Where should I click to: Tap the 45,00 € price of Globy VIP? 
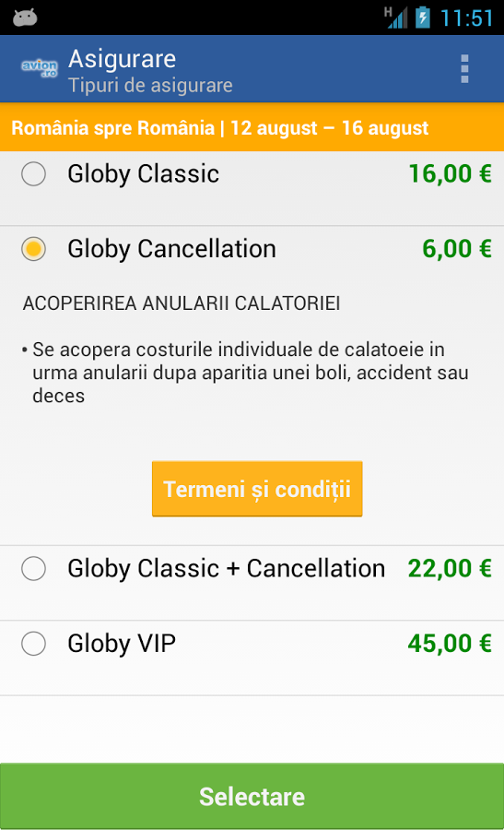point(450,644)
